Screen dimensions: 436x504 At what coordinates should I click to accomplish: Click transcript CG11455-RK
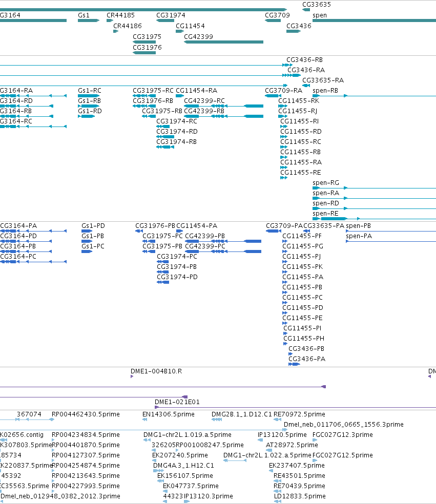299,101
